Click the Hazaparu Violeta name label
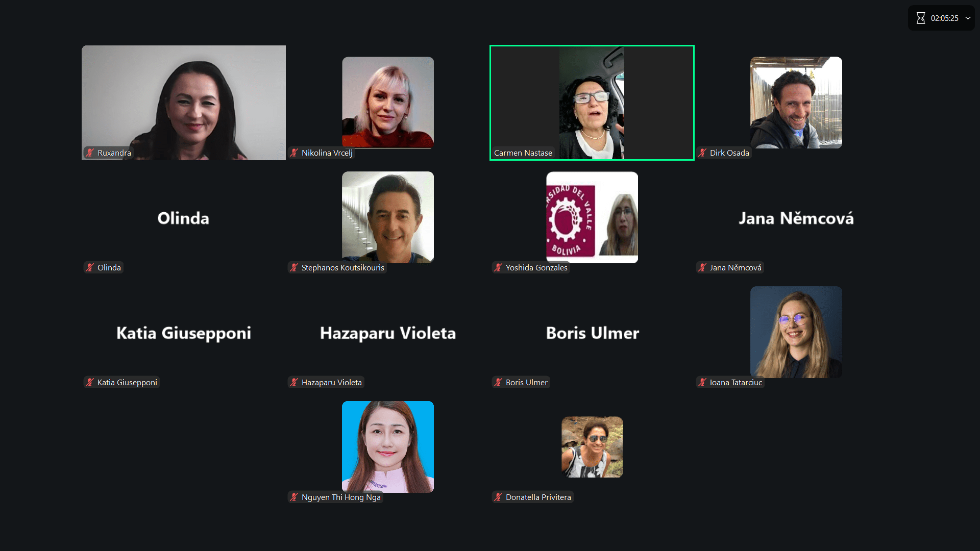Image resolution: width=980 pixels, height=551 pixels. click(x=331, y=382)
